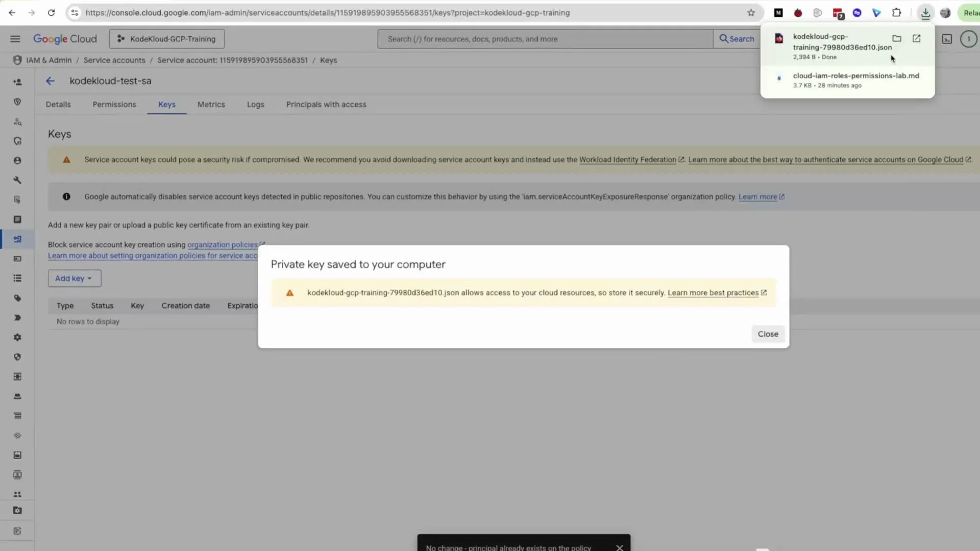The height and width of the screenshot is (551, 980).
Task: Open cloud-iam-roles-permissions-lab.md download entry
Action: coord(847,80)
